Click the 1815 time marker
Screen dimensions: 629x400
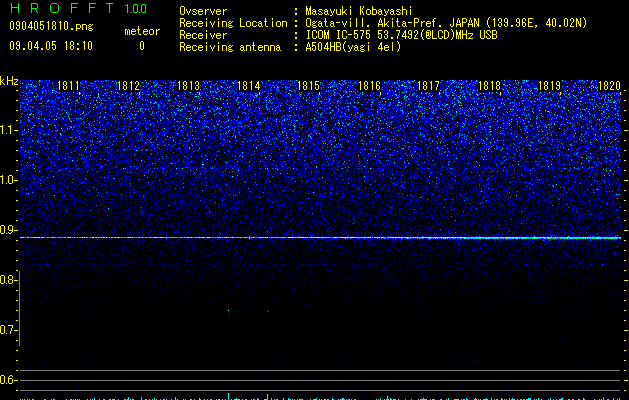click(308, 86)
